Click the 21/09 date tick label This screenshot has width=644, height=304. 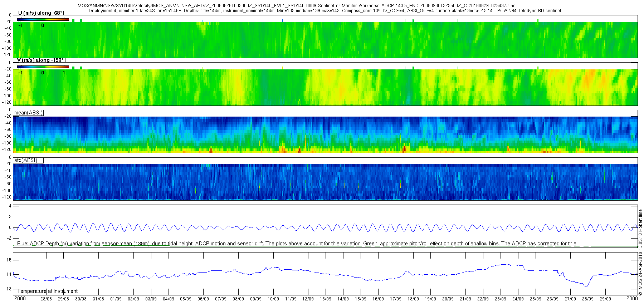(x=465, y=299)
